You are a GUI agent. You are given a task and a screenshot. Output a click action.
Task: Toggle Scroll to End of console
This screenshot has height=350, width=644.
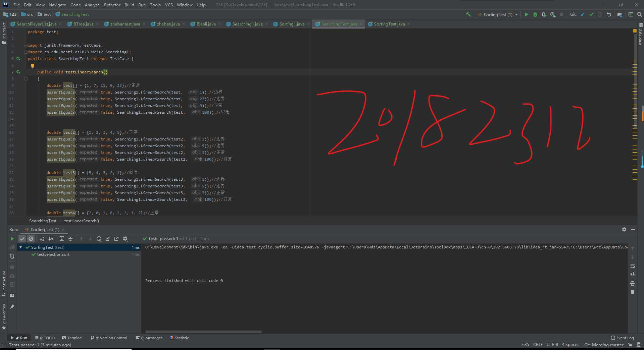coord(633,275)
